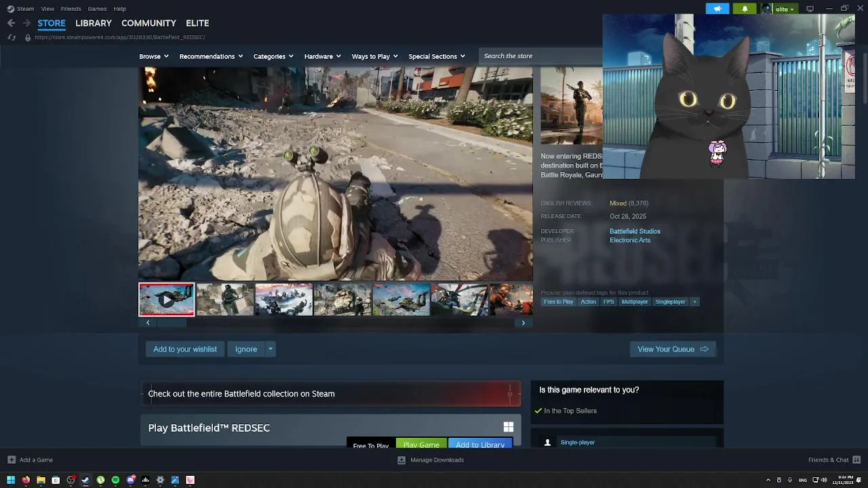Select the sixth helicopter screenshot thumbnail
Screen dimensions: 868x488
click(459, 300)
